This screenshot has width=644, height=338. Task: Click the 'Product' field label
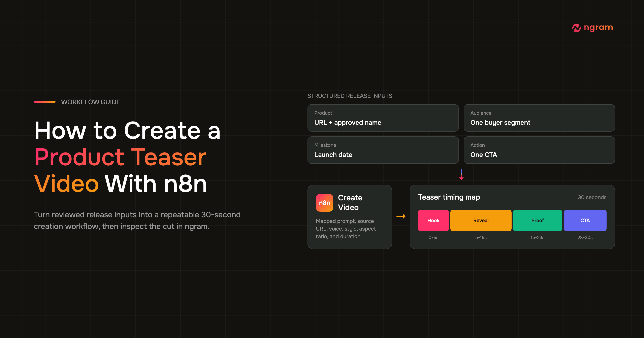click(x=323, y=113)
